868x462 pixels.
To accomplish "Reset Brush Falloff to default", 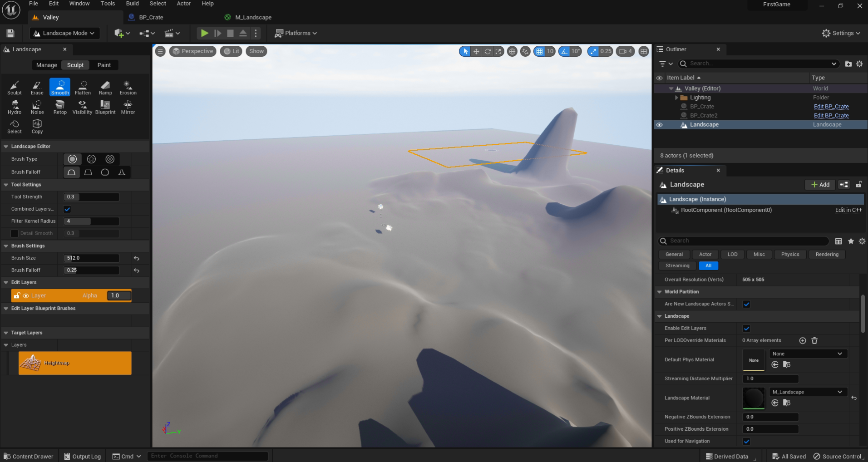I will point(137,270).
